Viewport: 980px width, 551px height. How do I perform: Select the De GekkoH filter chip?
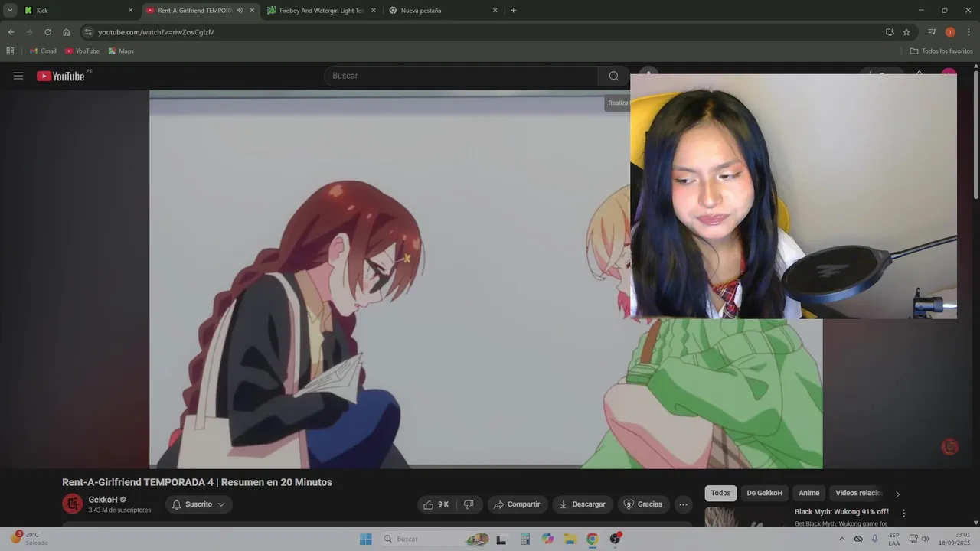click(x=764, y=493)
